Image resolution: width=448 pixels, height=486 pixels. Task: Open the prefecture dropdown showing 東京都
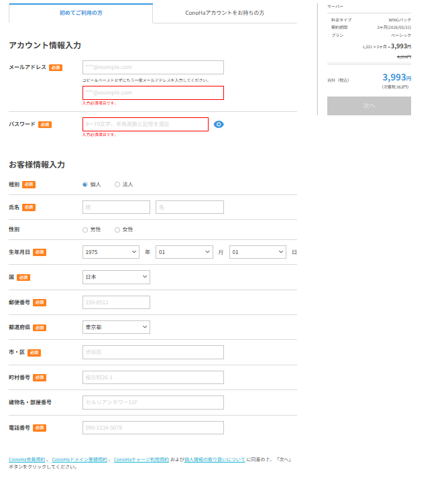click(x=116, y=326)
